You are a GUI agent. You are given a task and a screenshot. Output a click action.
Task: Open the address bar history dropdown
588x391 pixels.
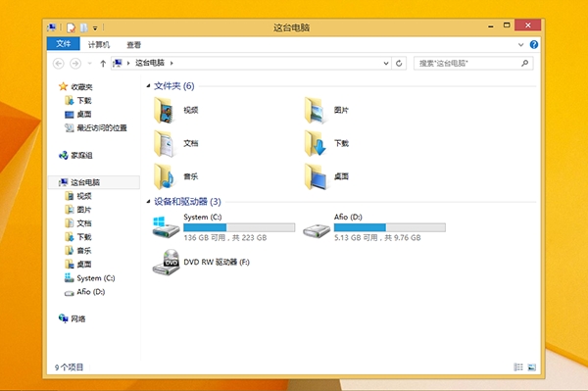click(x=386, y=64)
